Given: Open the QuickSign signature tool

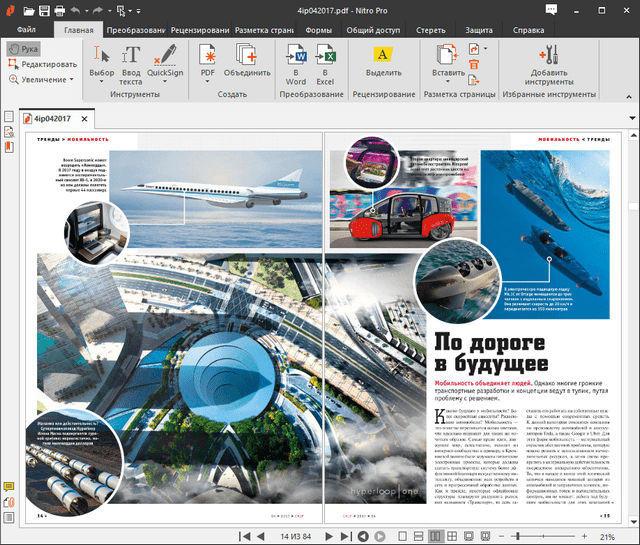Looking at the screenshot, I should pos(164,62).
